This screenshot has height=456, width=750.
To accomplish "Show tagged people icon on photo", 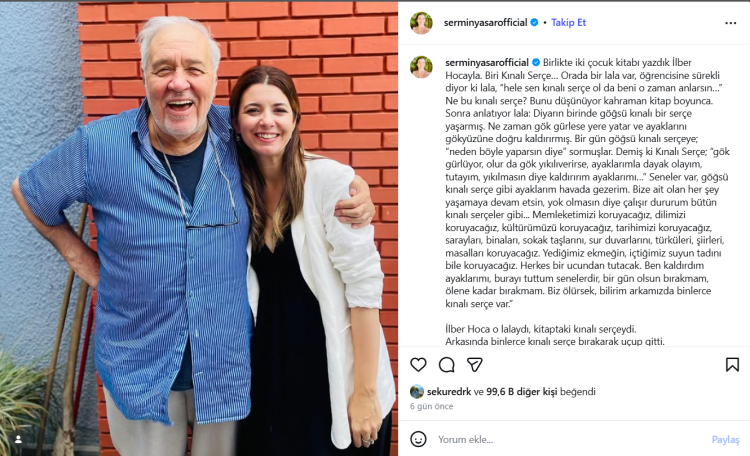I will click(18, 439).
